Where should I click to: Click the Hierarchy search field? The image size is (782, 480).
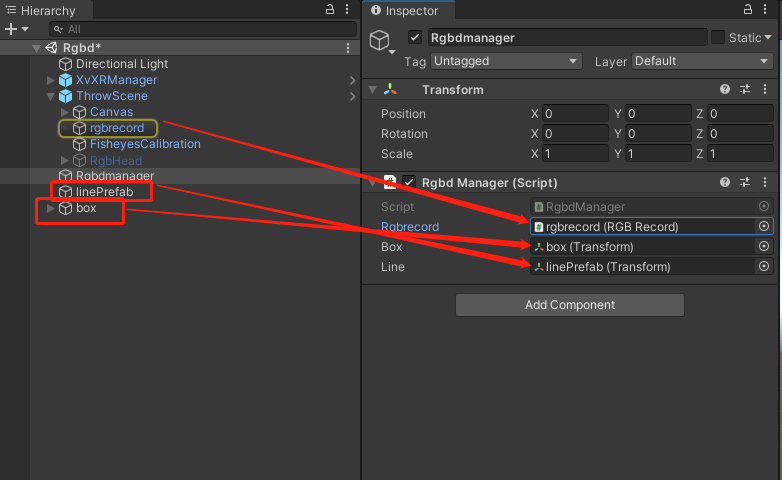click(x=202, y=29)
